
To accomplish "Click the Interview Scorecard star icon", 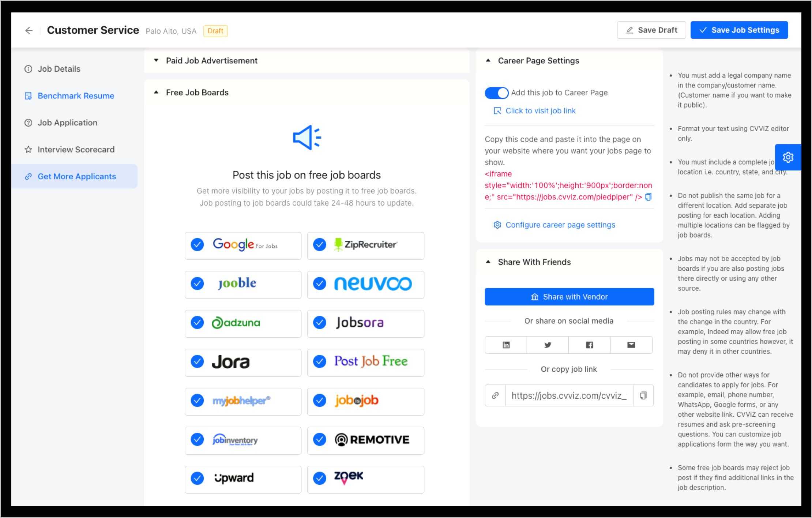I will 28,149.
